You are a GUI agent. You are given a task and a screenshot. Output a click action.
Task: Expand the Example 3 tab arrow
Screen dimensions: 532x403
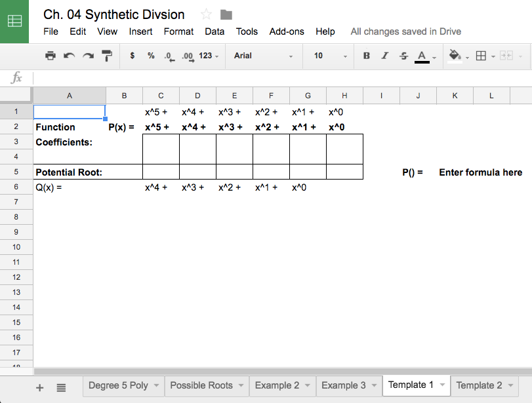tap(374, 385)
